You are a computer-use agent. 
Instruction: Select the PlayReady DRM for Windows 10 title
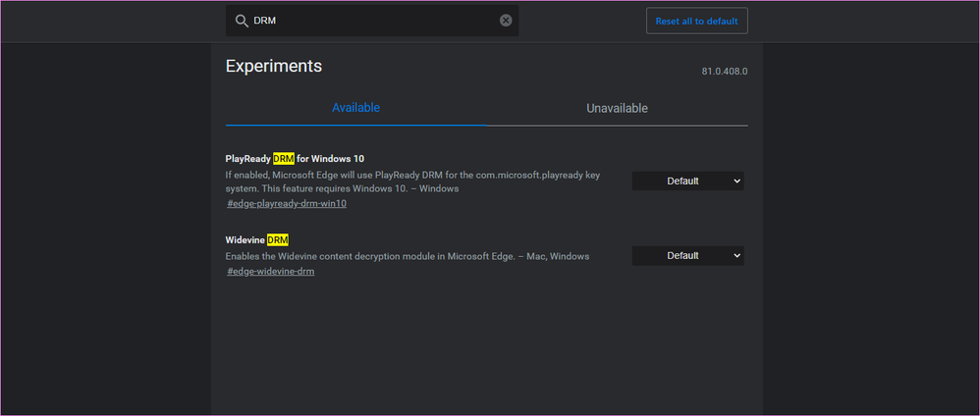[x=295, y=159]
